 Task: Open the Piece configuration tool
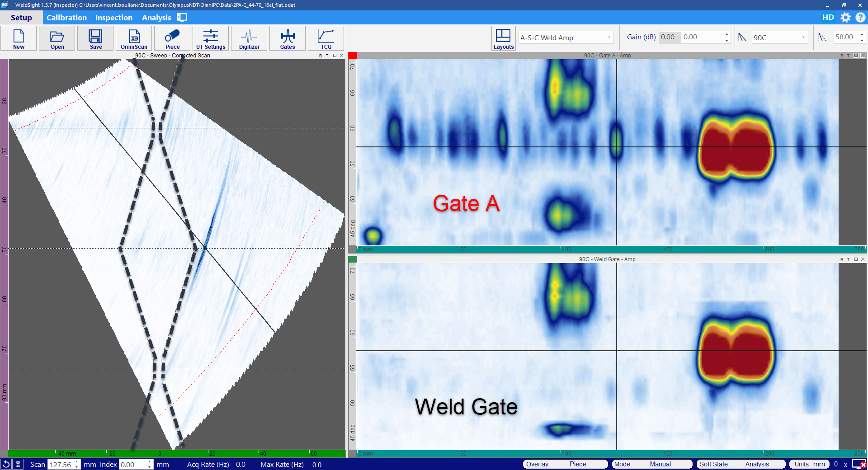(172, 38)
